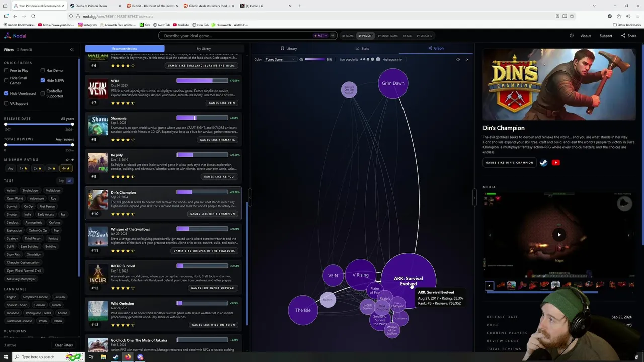Select the BY TAG search mode
This screenshot has width=644, height=362.
(x=407, y=36)
